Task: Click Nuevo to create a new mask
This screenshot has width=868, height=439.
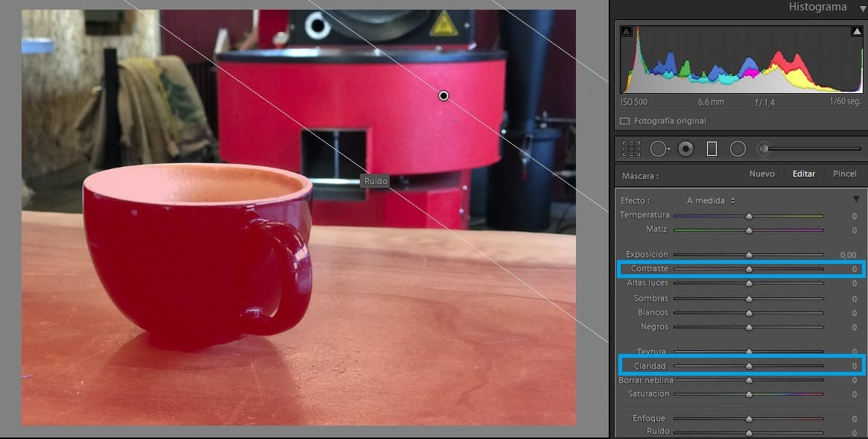Action: (x=761, y=174)
